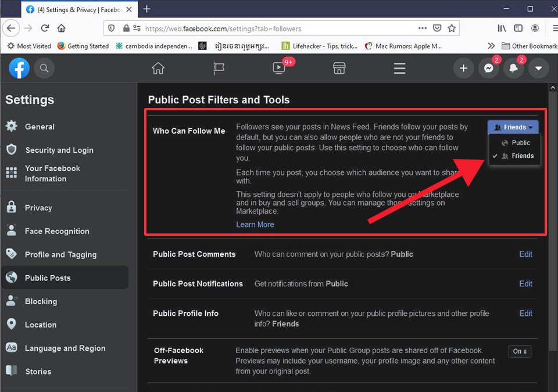Image resolution: width=558 pixels, height=392 pixels.
Task: Toggle the Firefox sidebar icon
Action: pyautogui.click(x=518, y=28)
